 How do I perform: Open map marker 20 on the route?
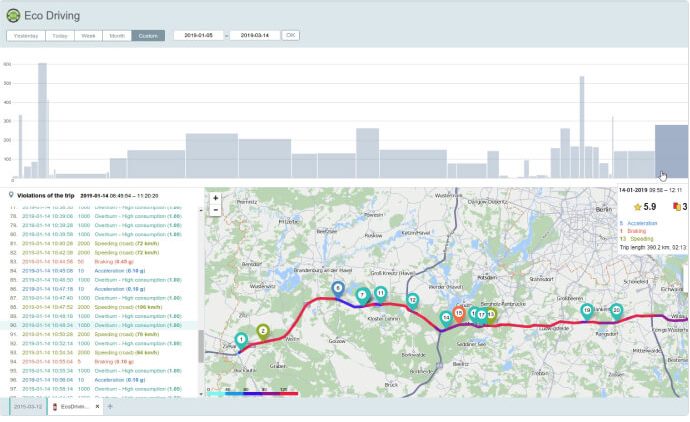coord(617,310)
